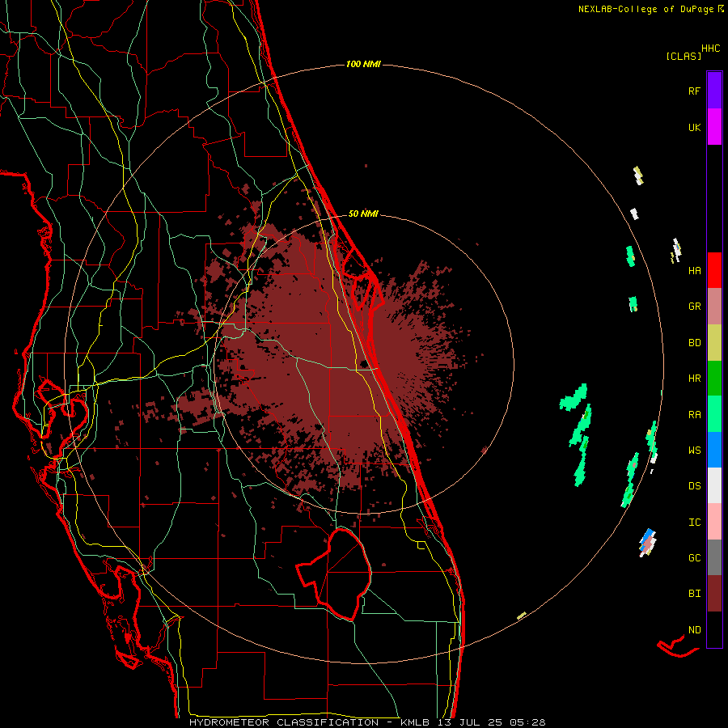Click the Lake Okeechobee outline on map
Viewport: 728px width, 728px height.
[x=334, y=574]
